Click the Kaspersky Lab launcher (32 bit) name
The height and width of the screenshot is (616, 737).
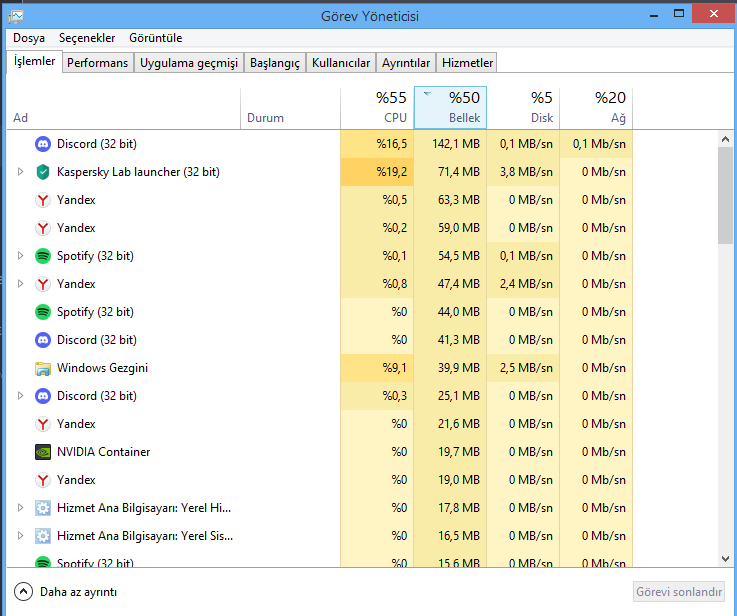(138, 172)
